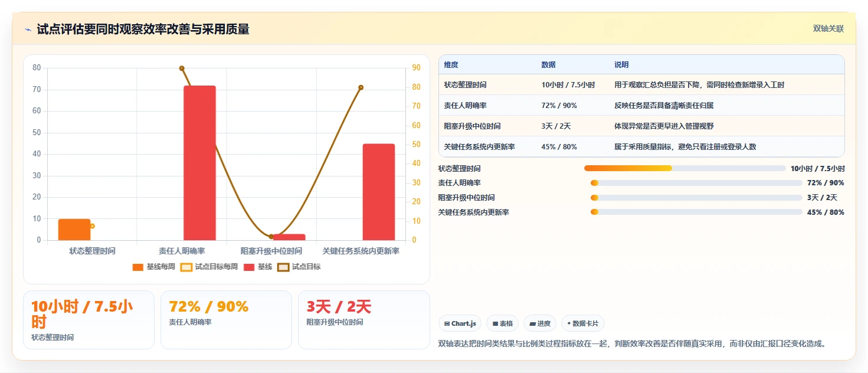Screen dimensions: 868x373
Task: Click the table cell 10小时 / 7.5小时
Action: pyautogui.click(x=568, y=85)
